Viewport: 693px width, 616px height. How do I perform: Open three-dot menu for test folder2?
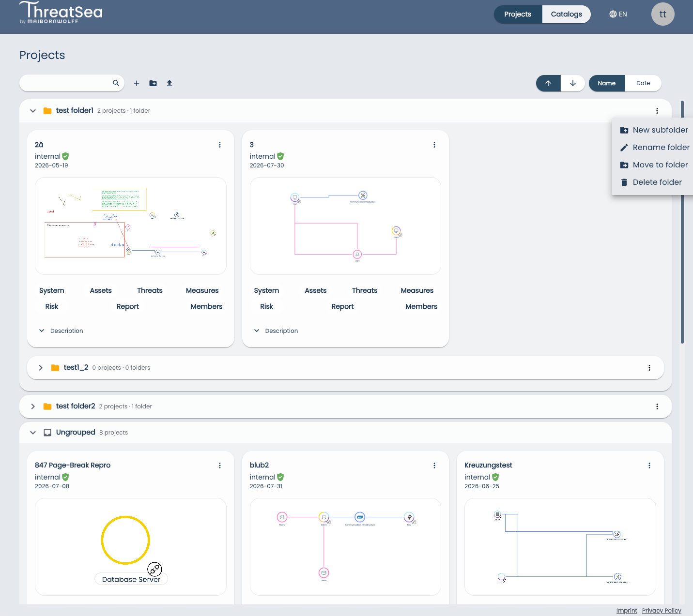point(657,406)
